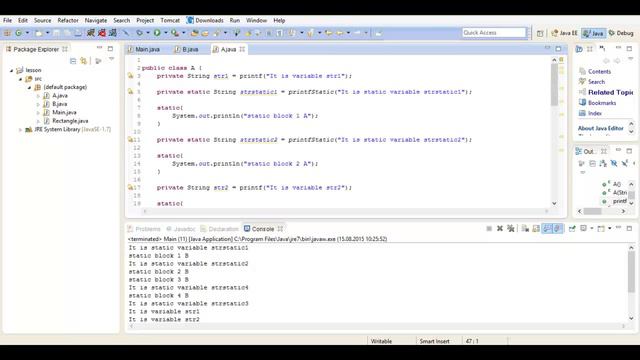Click the Bookmarks help link

[x=602, y=103]
